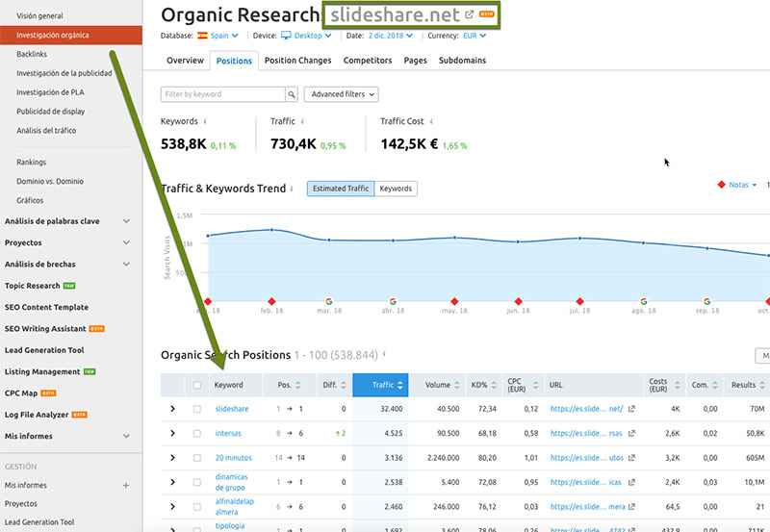The image size is (770, 532).
Task: Open Dominio vs. Dominio in sidebar
Action: pos(50,181)
